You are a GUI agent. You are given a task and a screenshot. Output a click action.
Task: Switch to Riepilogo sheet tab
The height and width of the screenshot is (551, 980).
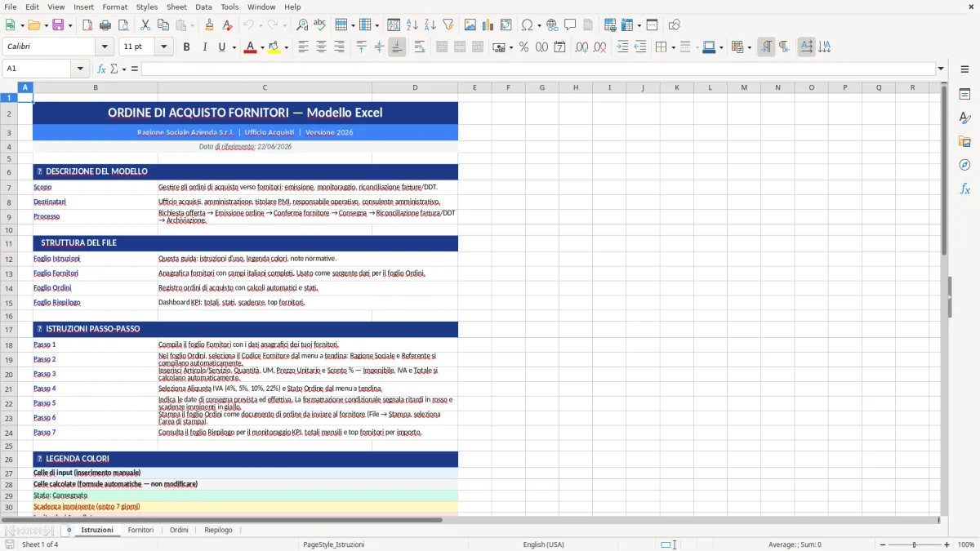[x=218, y=530]
